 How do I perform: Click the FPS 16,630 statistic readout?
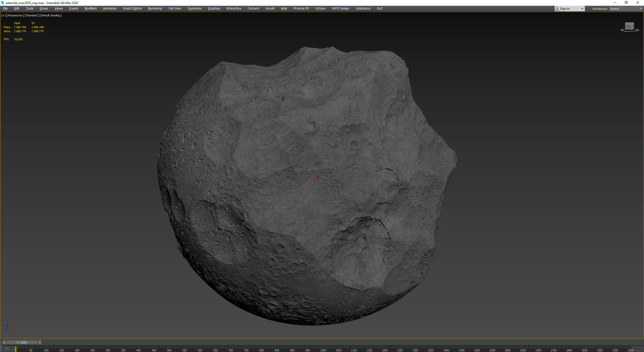pyautogui.click(x=13, y=39)
